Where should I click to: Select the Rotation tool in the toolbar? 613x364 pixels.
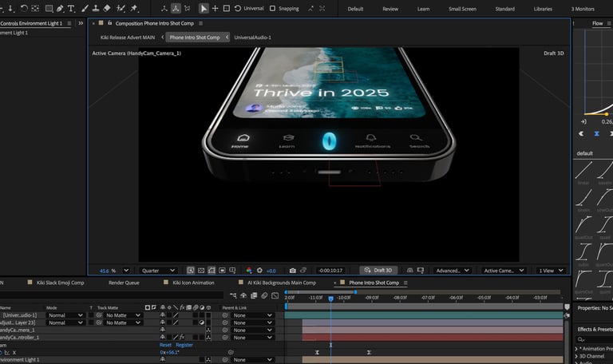(x=24, y=8)
